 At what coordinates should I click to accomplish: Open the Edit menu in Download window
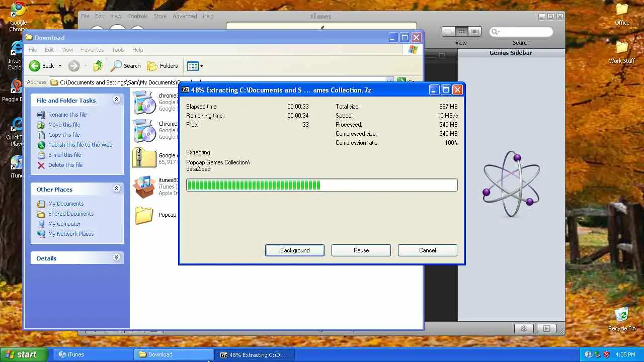(x=49, y=50)
